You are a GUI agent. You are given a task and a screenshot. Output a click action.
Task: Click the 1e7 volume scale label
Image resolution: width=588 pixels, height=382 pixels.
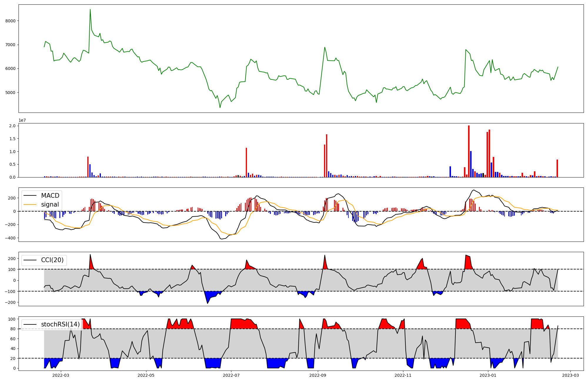point(22,120)
